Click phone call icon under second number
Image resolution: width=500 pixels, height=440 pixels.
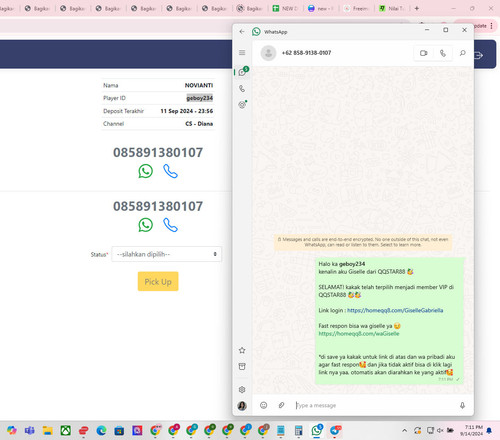[x=170, y=225]
